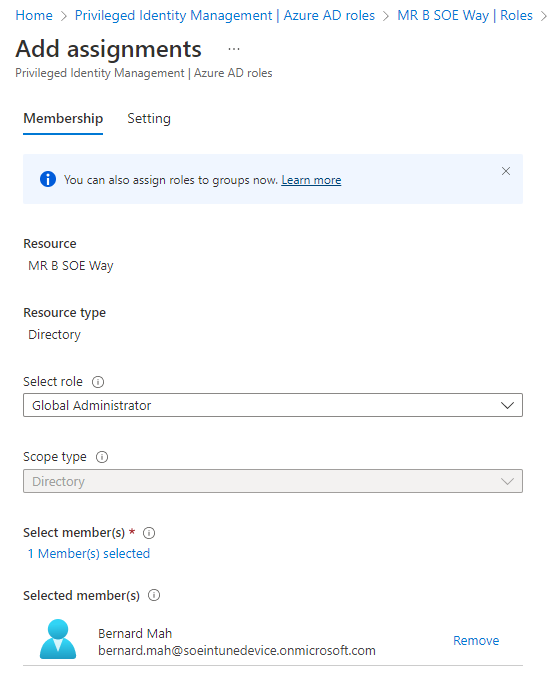
Task: Click Bernard Mah's user avatar
Action: (x=58, y=639)
